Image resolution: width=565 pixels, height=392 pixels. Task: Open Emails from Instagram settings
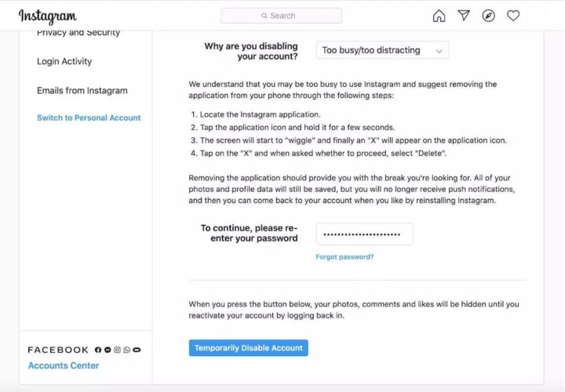(x=82, y=90)
